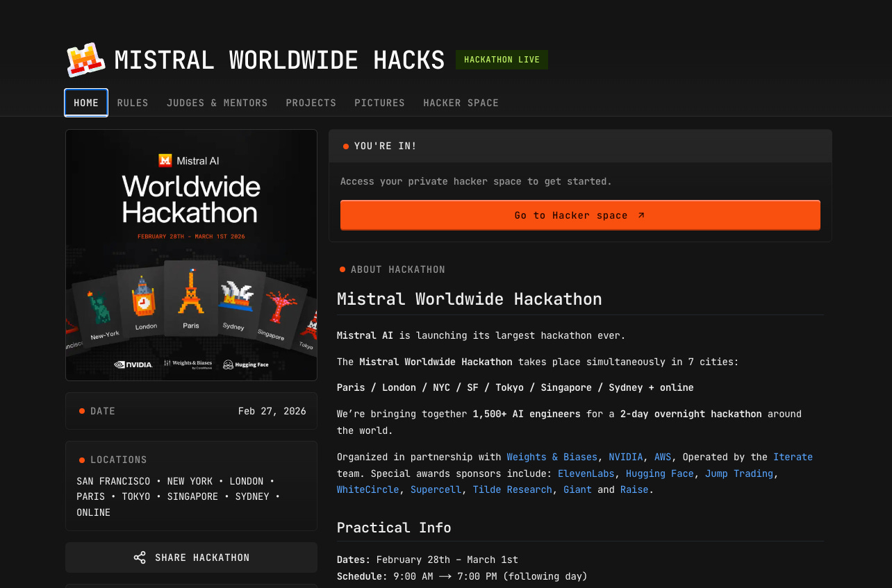The image size is (892, 588).
Task: Click the Go to Hacker space button
Action: 580,215
